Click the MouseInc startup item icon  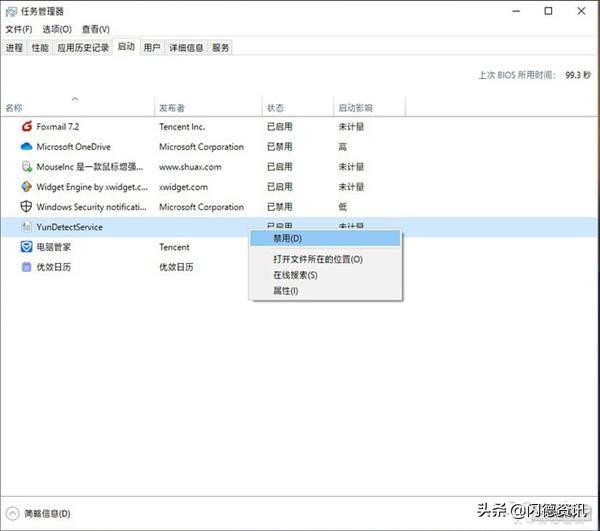click(x=26, y=166)
